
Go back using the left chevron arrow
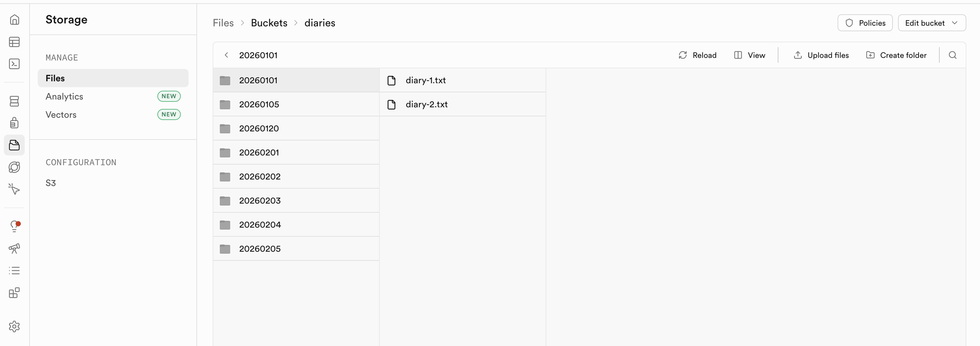(226, 55)
